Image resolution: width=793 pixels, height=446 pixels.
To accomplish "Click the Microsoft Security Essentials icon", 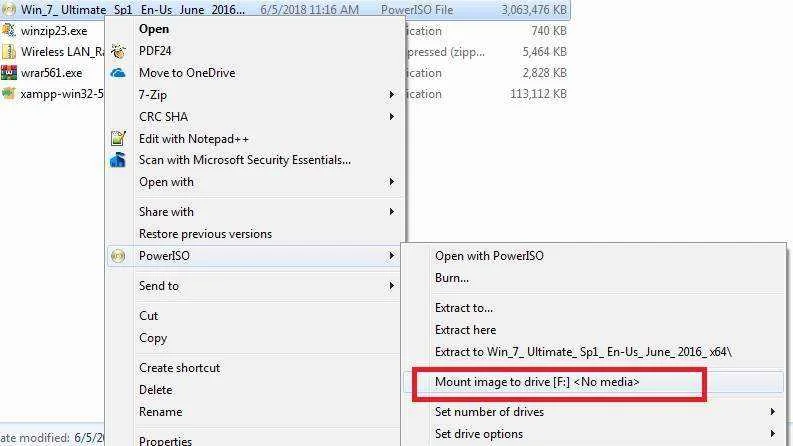I will point(118,160).
